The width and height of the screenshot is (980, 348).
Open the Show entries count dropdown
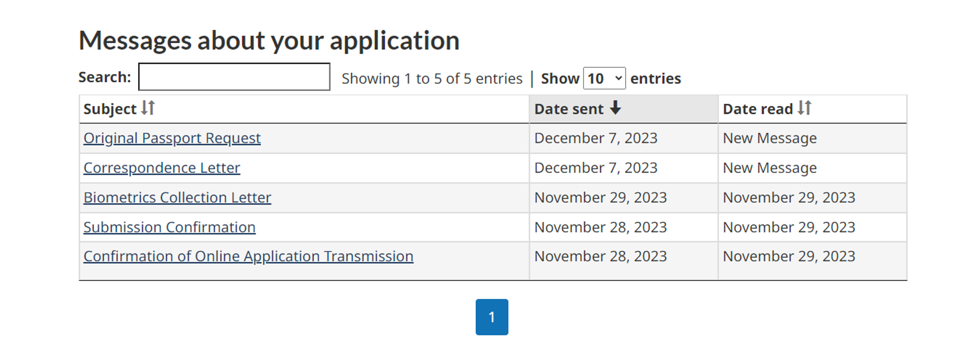604,78
